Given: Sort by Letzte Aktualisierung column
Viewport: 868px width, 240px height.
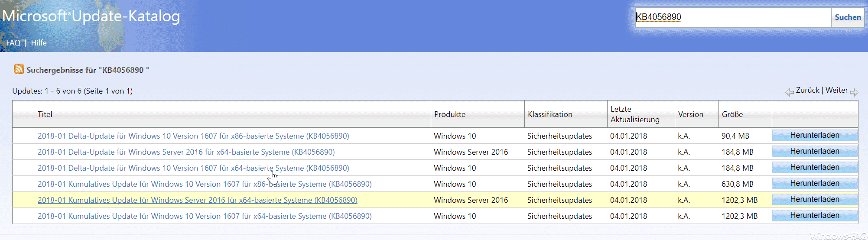Looking at the screenshot, I should click(635, 114).
